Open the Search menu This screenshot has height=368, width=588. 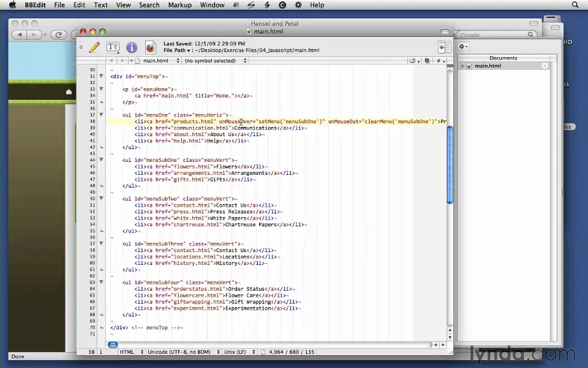coord(149,5)
